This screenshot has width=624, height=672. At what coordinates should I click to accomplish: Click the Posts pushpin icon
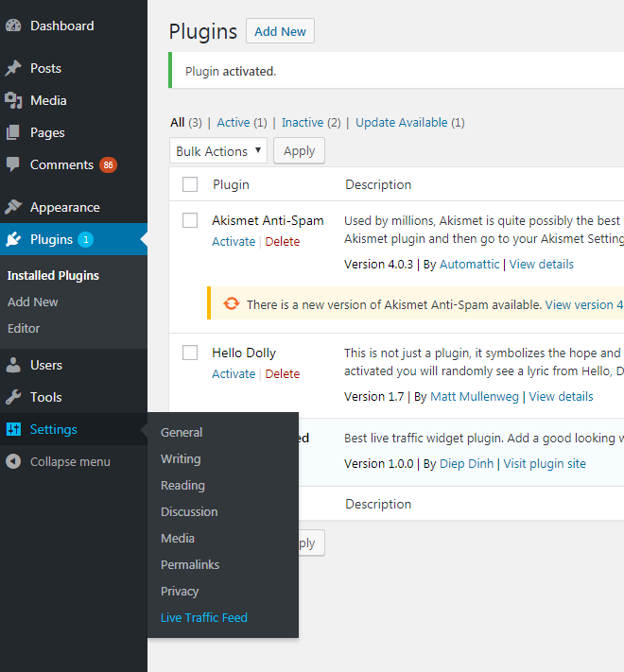pyautogui.click(x=13, y=68)
